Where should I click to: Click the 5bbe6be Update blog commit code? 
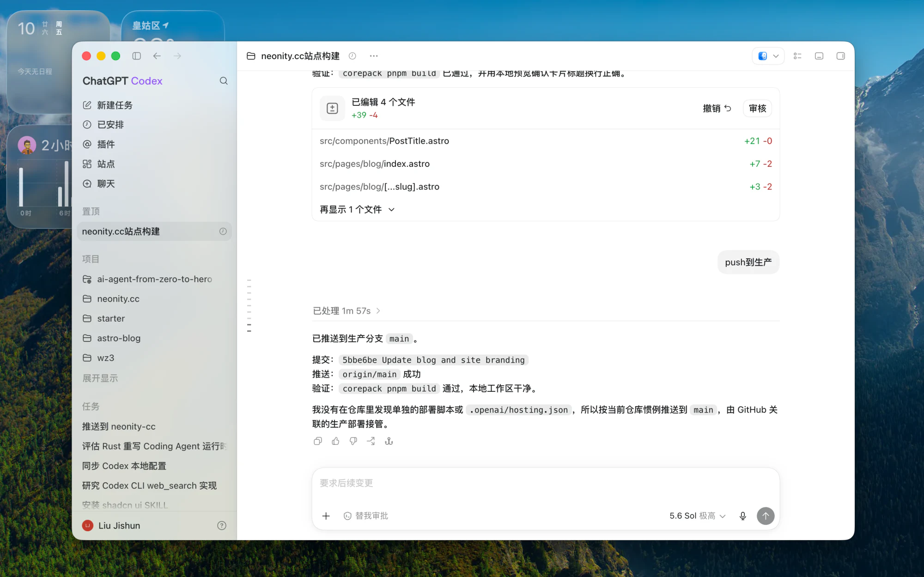click(x=433, y=360)
